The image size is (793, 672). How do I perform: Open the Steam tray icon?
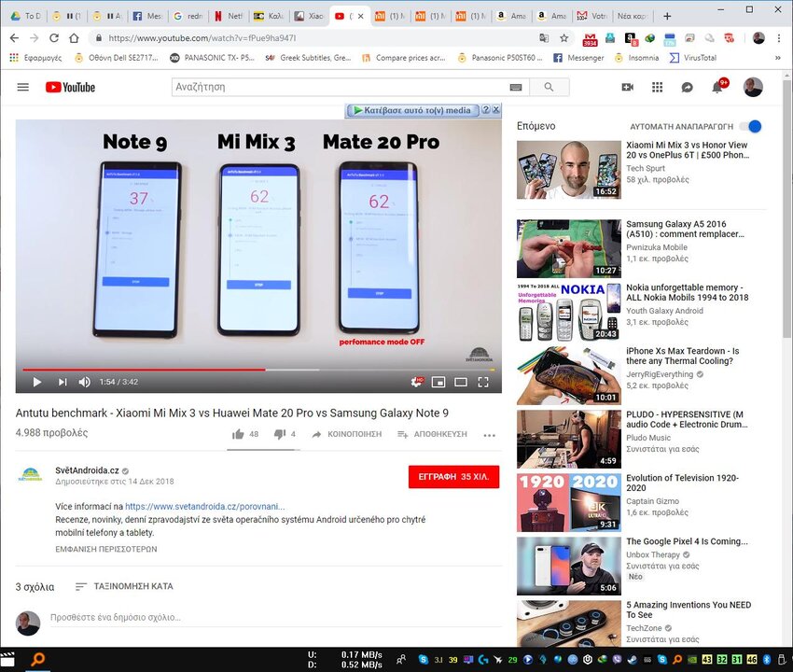pyautogui.click(x=633, y=659)
